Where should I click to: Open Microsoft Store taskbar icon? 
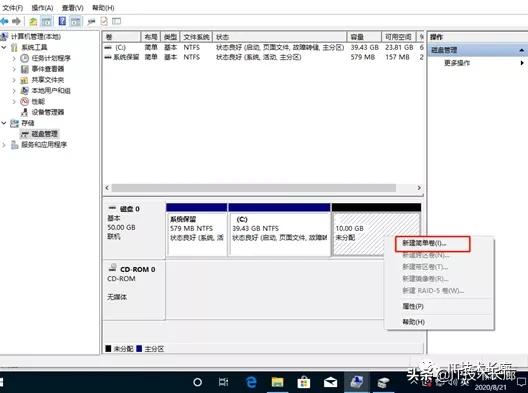(304, 382)
